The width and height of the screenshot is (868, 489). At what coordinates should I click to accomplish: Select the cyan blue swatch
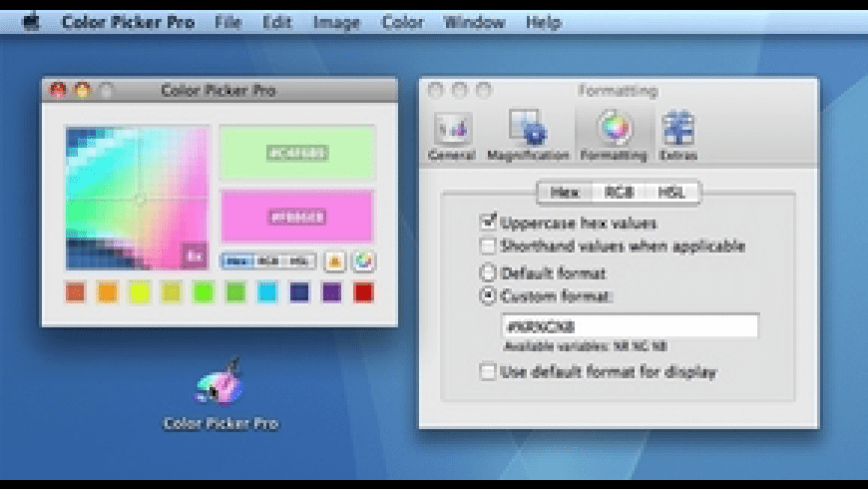pos(267,292)
